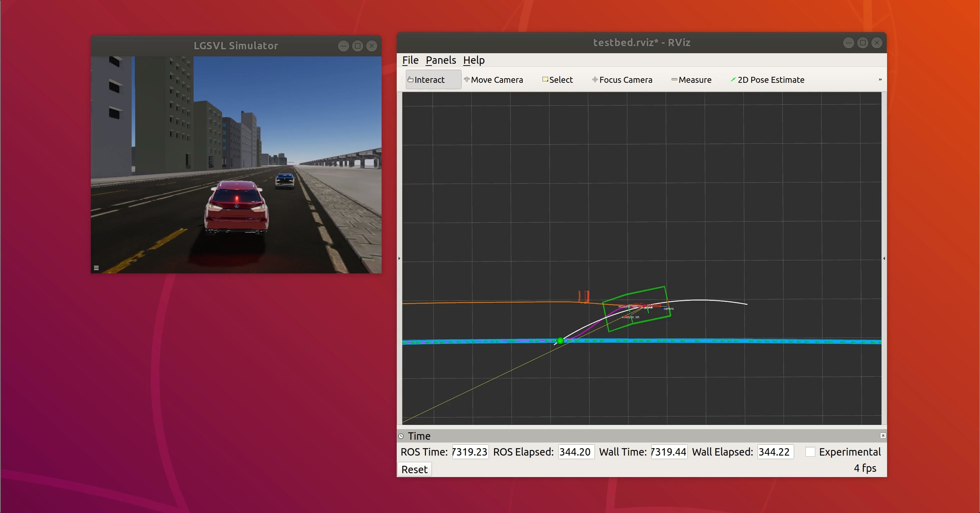980x513 pixels.
Task: Expand the left collapsed panel arrow
Action: (x=399, y=259)
